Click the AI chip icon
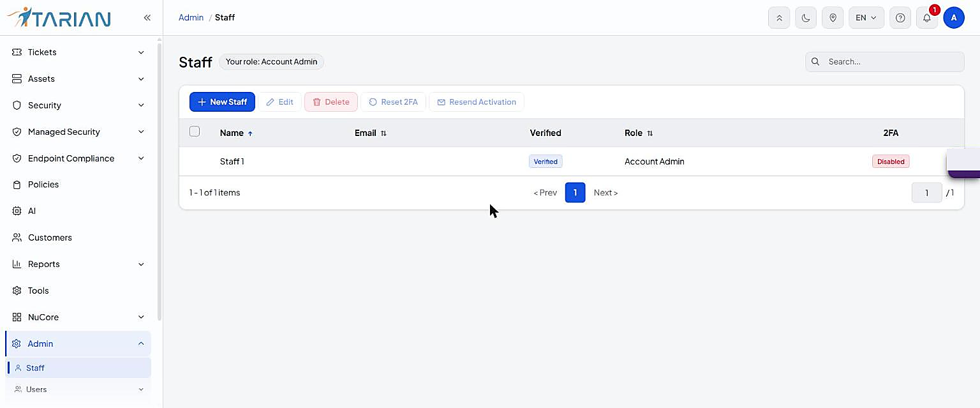Image resolution: width=980 pixels, height=408 pixels. pos(17,211)
